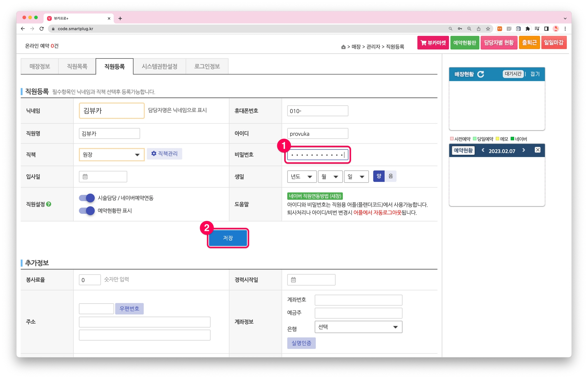
Task: Open 입사일 calendar date picker icon
Action: [x=85, y=177]
